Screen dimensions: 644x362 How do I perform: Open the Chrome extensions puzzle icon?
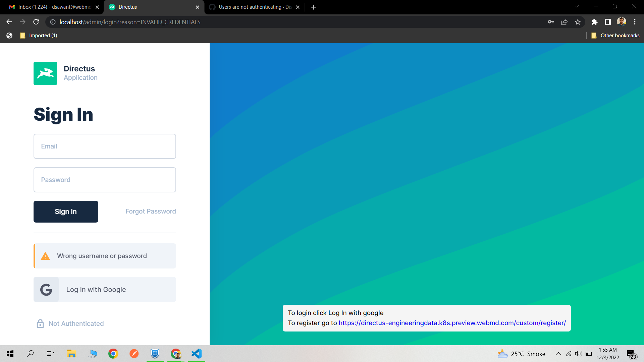pyautogui.click(x=594, y=22)
